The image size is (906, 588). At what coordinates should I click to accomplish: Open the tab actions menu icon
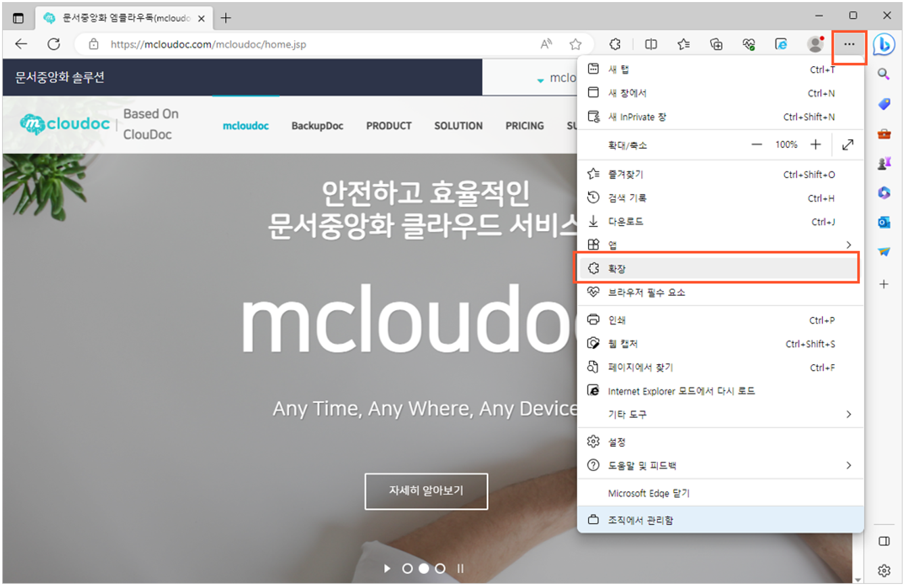[18, 18]
